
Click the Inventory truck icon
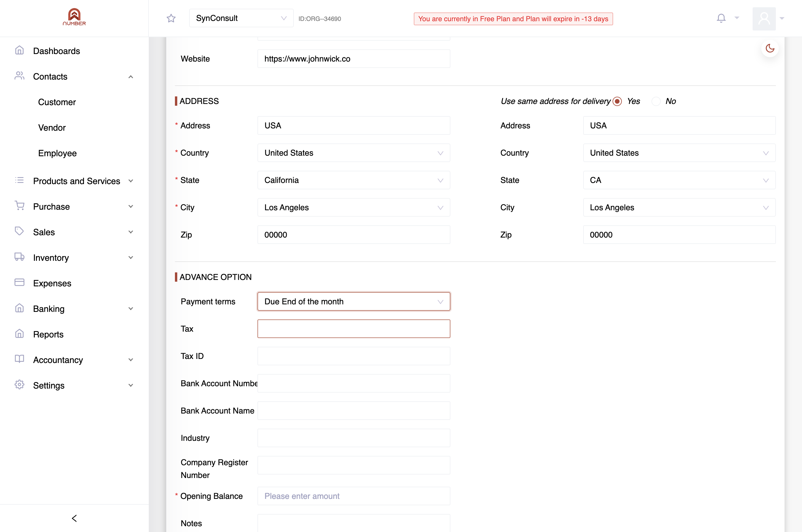click(19, 257)
